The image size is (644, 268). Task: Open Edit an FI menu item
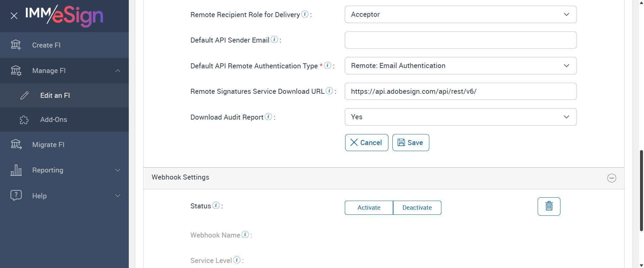tap(55, 95)
